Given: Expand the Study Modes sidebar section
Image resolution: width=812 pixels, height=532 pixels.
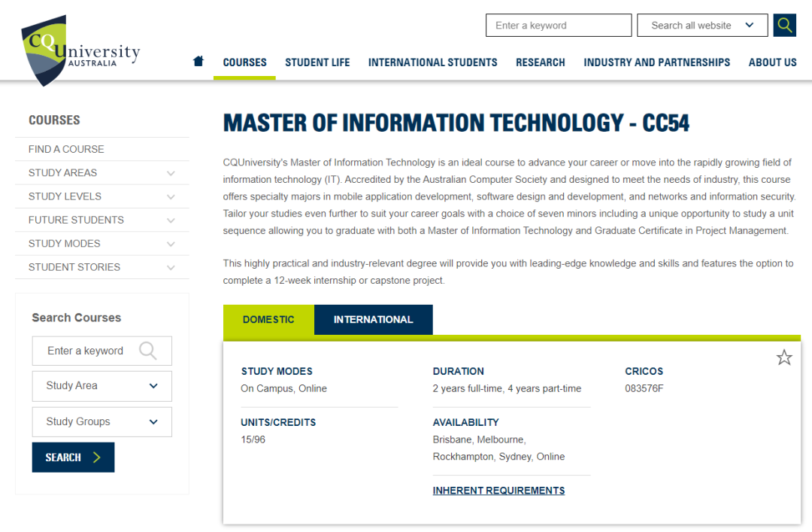Looking at the screenshot, I should 171,245.
